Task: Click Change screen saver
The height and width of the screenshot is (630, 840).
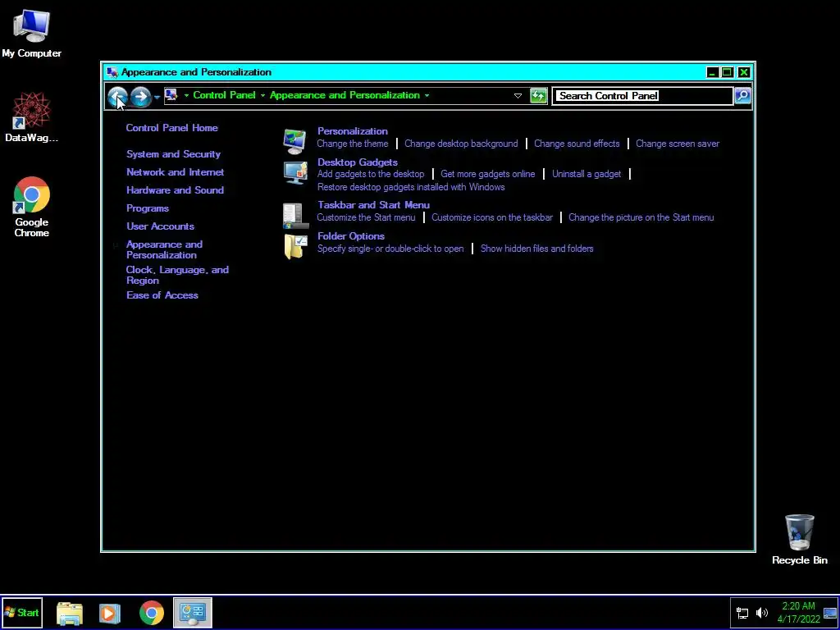Action: tap(678, 144)
